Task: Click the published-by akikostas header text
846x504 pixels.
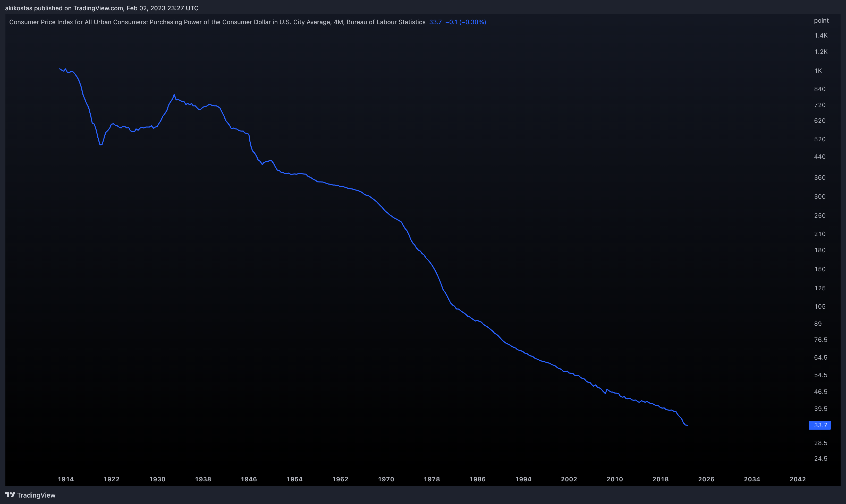Action: coord(102,8)
